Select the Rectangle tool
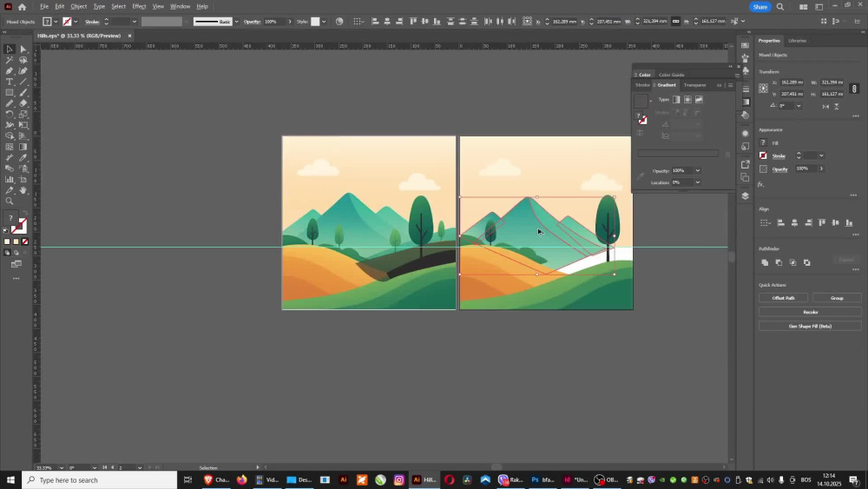The image size is (868, 489). [x=10, y=92]
